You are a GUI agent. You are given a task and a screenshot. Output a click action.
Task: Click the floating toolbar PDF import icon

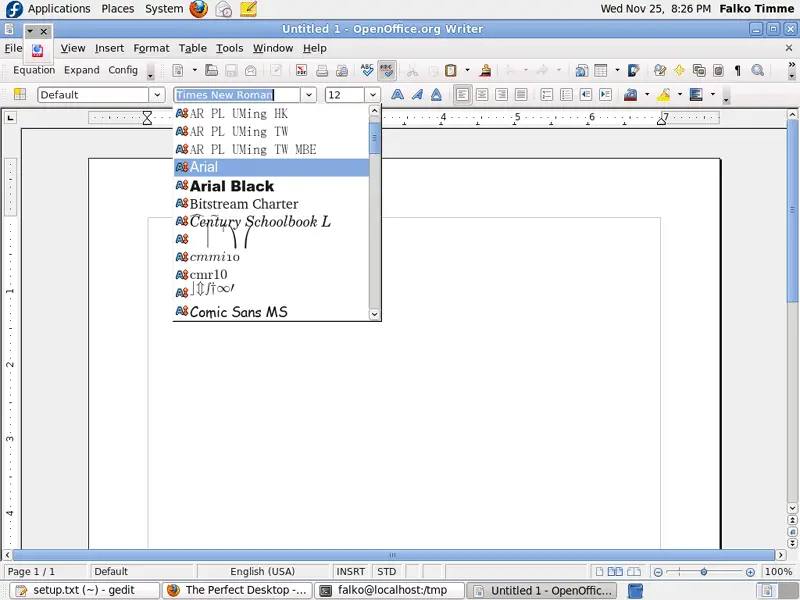coord(37,50)
